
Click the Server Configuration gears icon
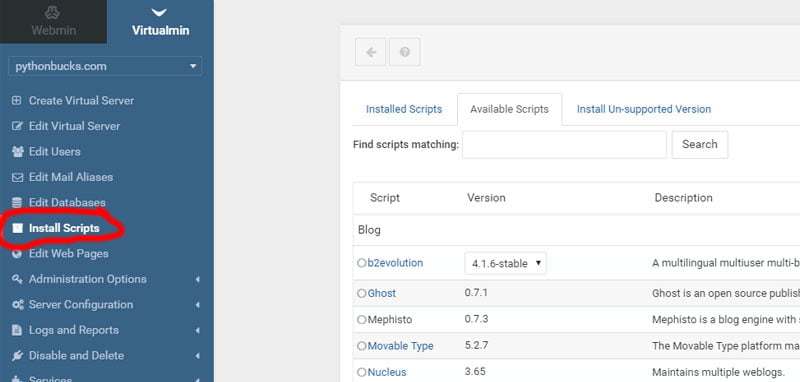(x=18, y=304)
